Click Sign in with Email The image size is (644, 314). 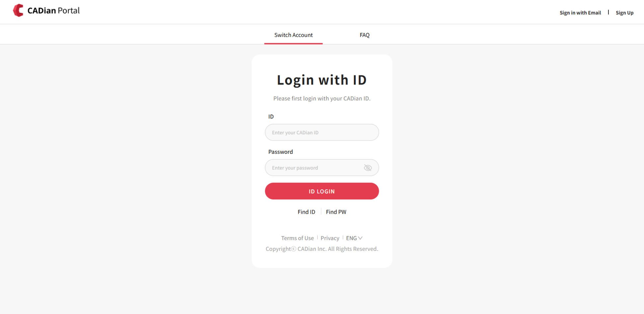[x=580, y=12]
